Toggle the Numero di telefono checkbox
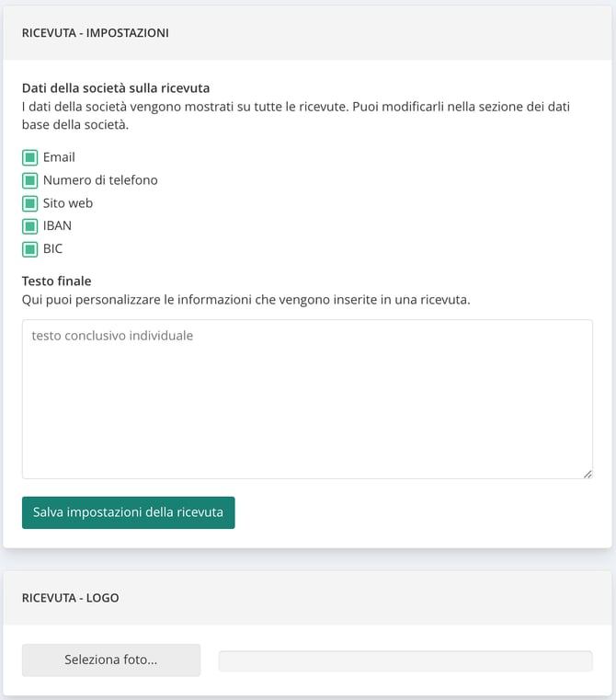Image resolution: width=616 pixels, height=700 pixels. (30, 180)
